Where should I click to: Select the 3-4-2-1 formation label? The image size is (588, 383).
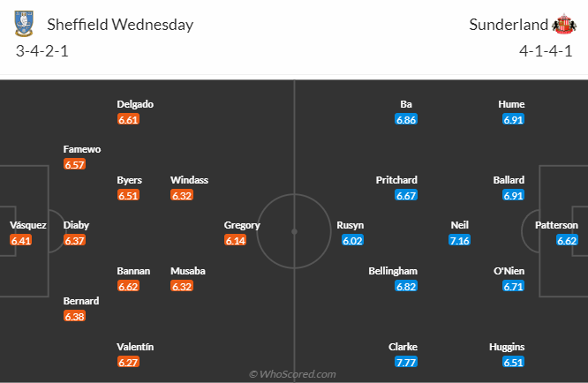pos(42,51)
